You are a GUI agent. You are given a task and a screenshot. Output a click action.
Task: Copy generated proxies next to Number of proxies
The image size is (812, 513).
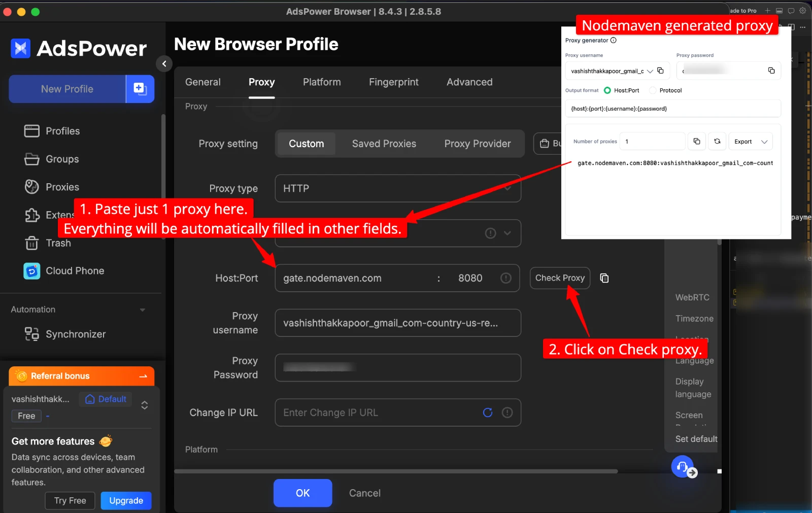[696, 141]
